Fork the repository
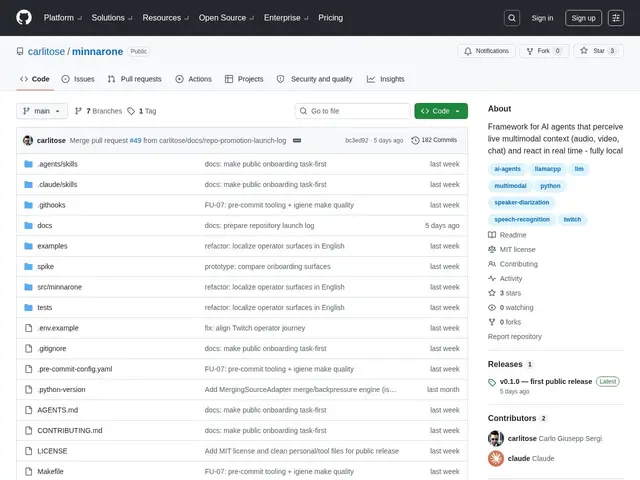 (544, 51)
